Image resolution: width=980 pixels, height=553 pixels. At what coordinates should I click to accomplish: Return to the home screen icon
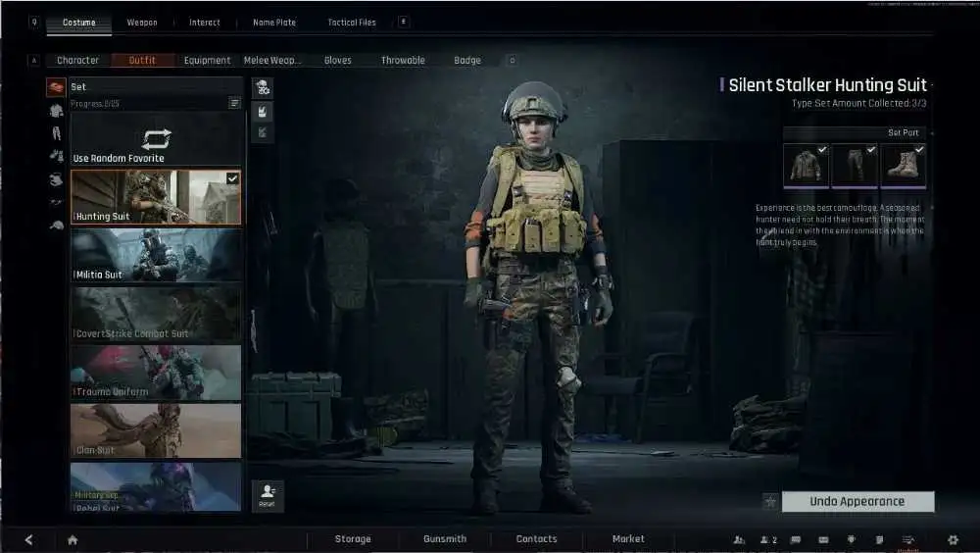73,540
